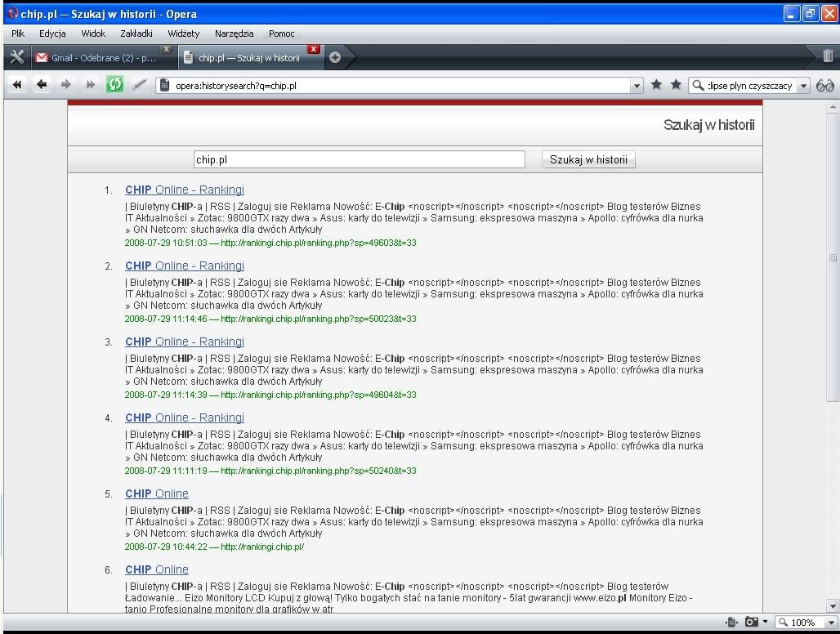Toggle fit-to-width in the status bar
Viewport: 840px width, 634px height.
pos(731,623)
